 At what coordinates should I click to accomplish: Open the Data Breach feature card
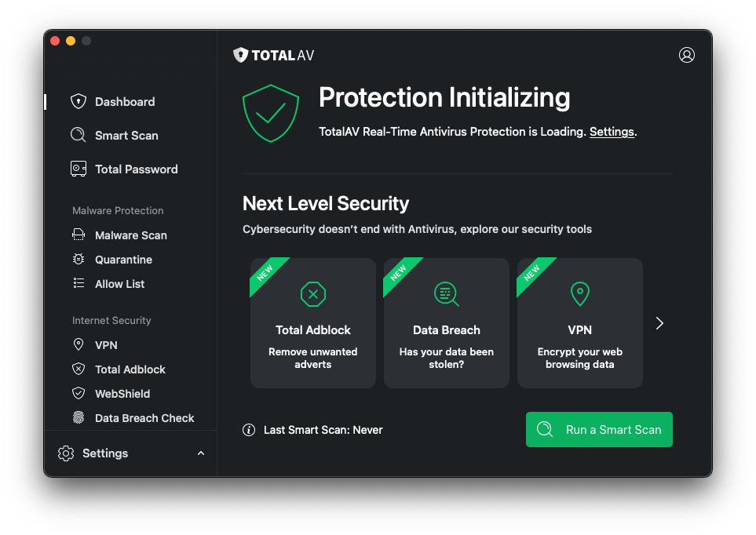tap(446, 323)
